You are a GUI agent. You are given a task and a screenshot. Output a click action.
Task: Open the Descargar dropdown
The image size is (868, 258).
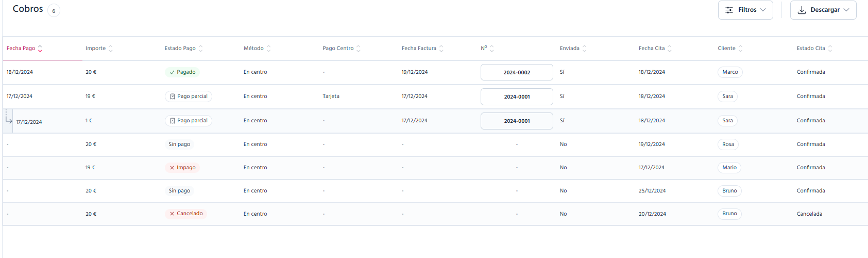point(823,10)
